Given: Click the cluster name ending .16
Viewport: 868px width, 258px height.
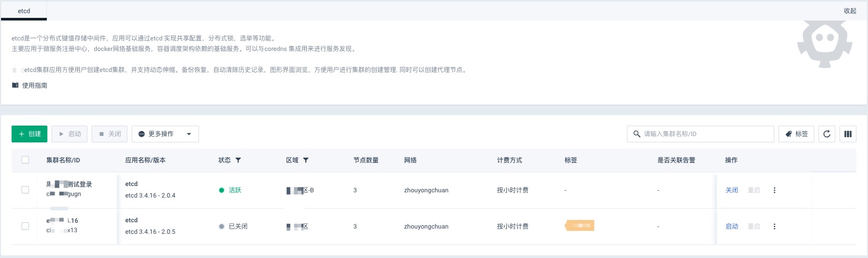Looking at the screenshot, I should [x=62, y=221].
